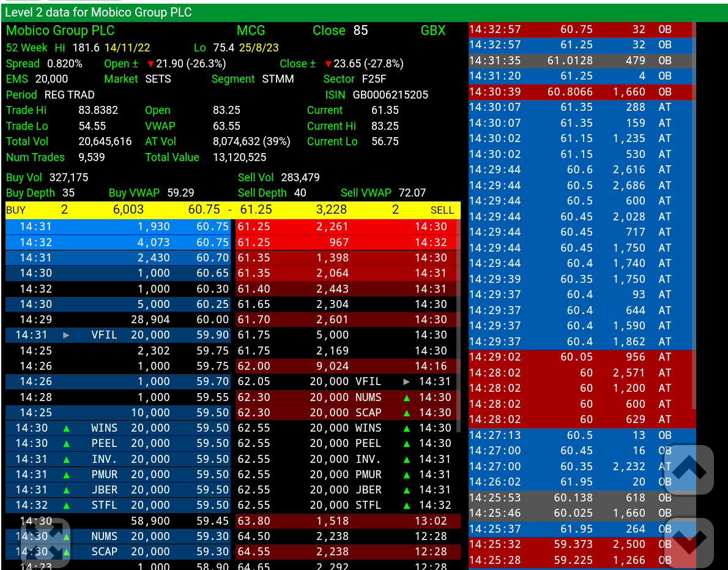The width and height of the screenshot is (728, 570).
Task: Click green arrow on INV. sell order at 62.55
Action: coord(407,459)
